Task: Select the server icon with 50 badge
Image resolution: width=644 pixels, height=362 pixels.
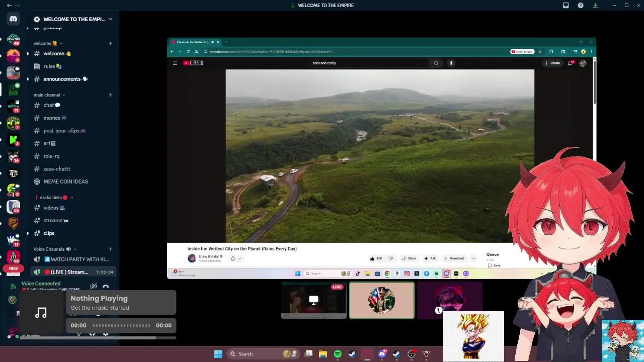Action: 14,258
